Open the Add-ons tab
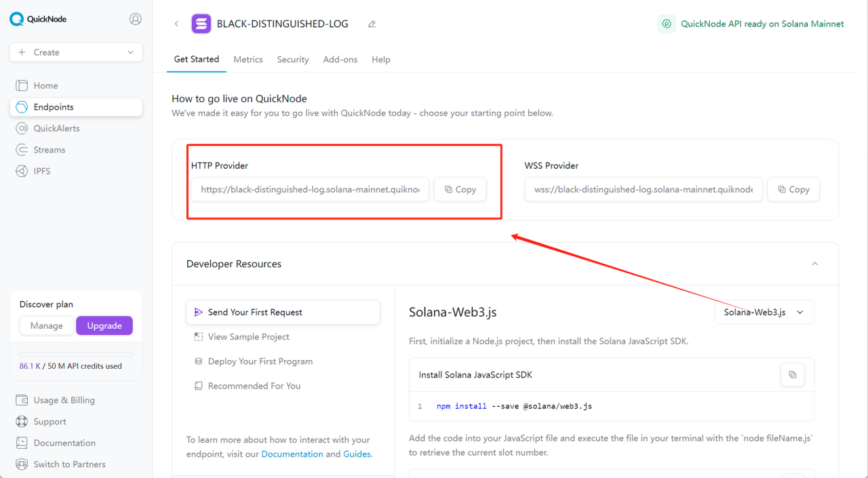The image size is (868, 478). click(x=340, y=60)
